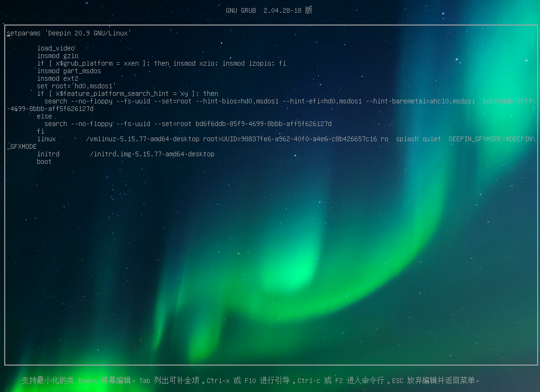Click the 'else' keyword line

tap(44, 117)
